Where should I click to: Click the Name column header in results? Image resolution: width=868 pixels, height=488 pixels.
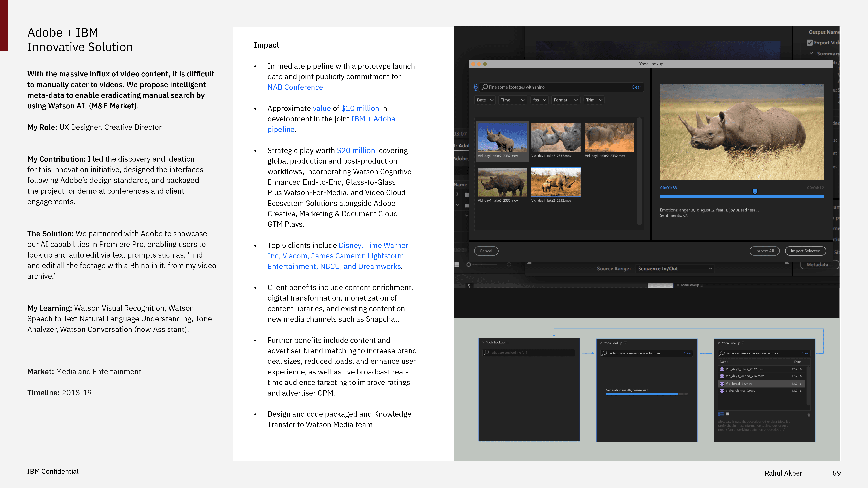tap(724, 362)
